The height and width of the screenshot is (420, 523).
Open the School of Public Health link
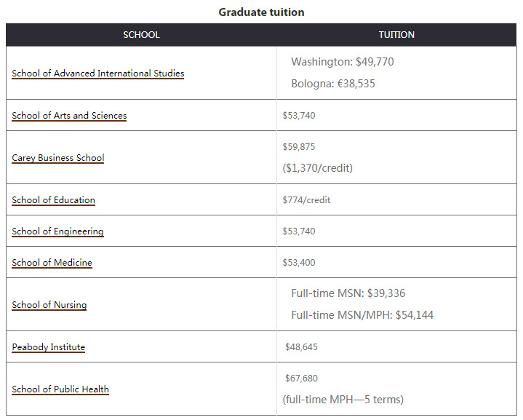[60, 389]
